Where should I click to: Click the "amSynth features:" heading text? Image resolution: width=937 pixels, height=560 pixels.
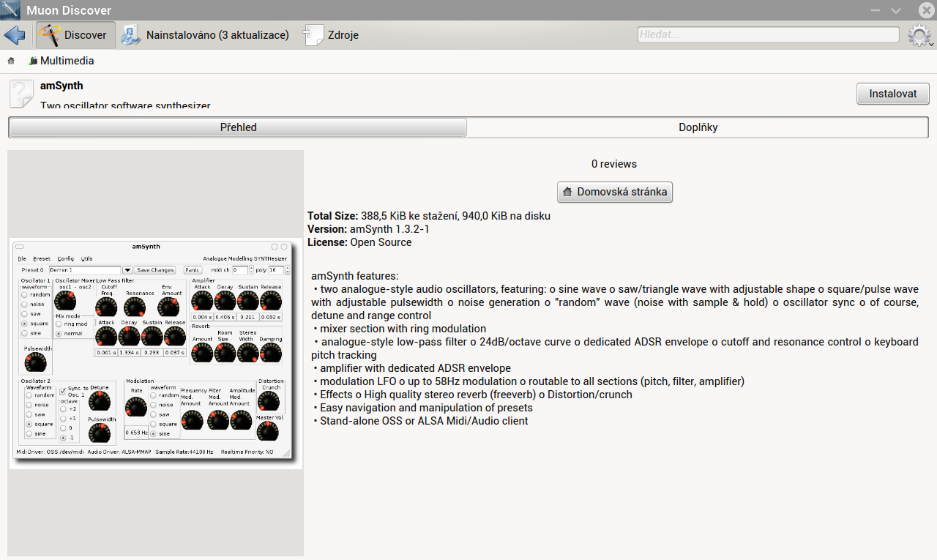(x=354, y=276)
